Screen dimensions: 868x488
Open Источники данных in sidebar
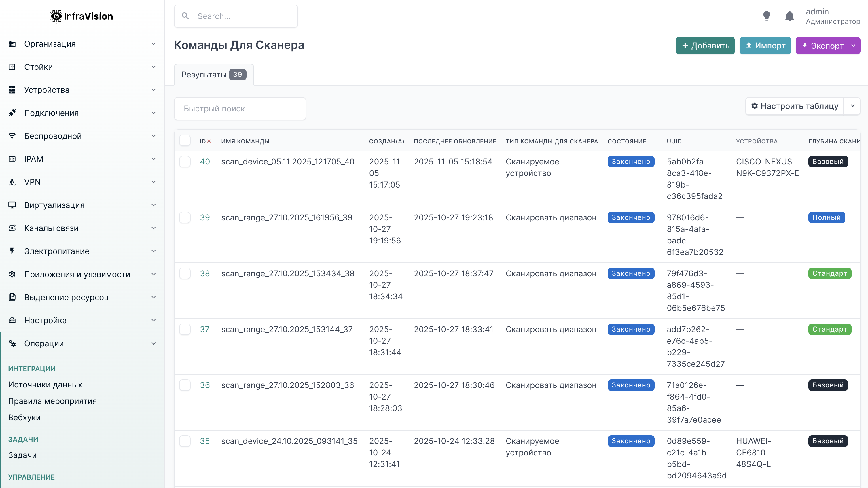coord(45,385)
